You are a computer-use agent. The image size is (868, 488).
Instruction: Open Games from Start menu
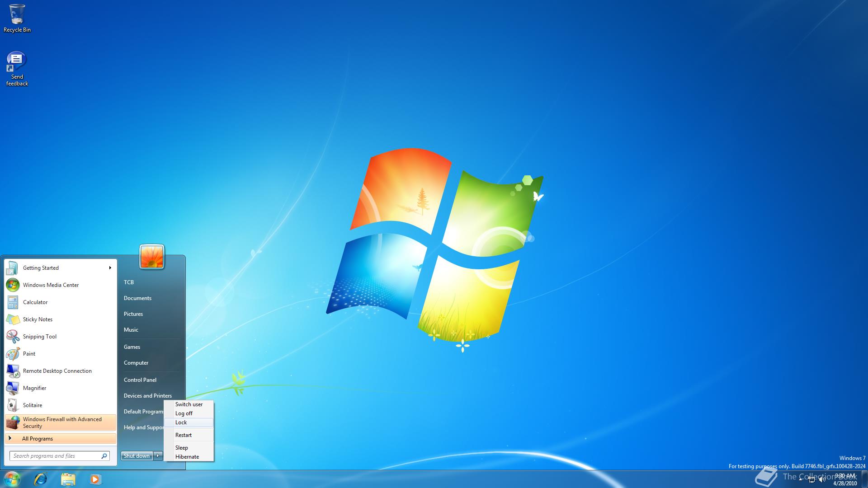tap(132, 347)
